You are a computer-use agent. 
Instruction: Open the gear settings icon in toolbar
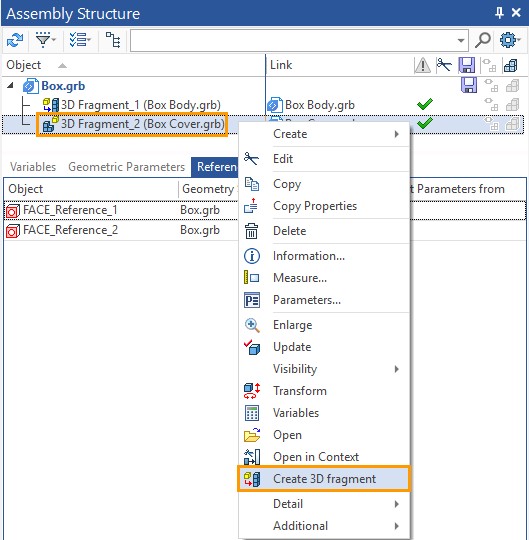pyautogui.click(x=510, y=40)
